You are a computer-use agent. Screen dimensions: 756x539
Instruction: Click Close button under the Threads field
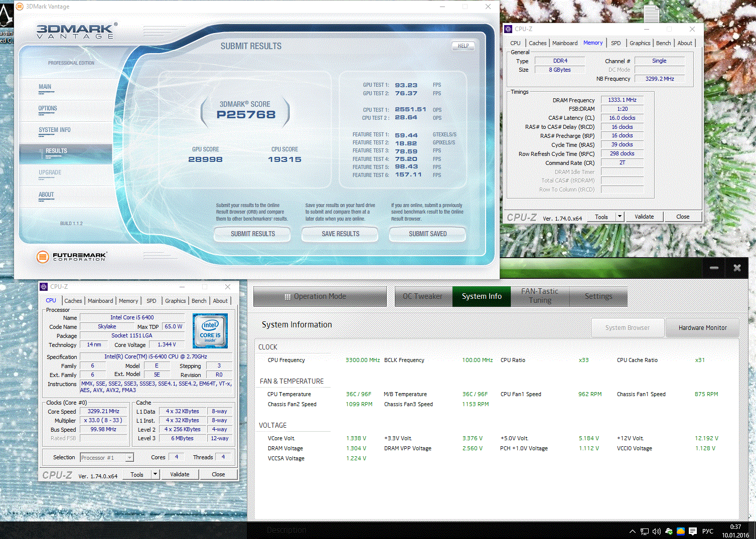(218, 474)
